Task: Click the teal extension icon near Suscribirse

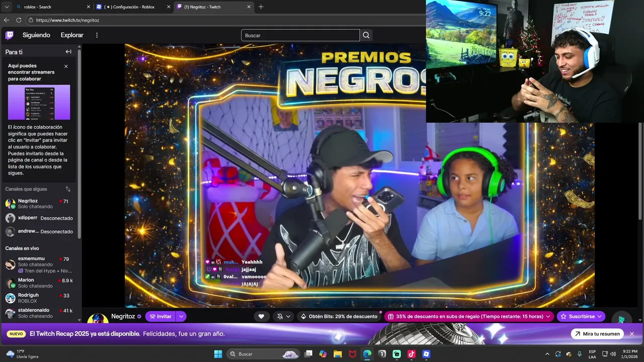Action: click(x=622, y=319)
